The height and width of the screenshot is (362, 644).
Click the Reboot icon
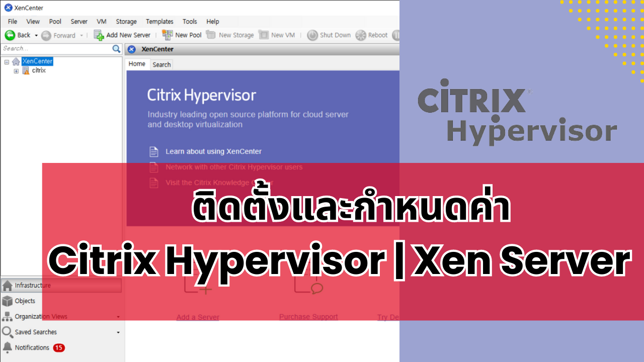[361, 35]
